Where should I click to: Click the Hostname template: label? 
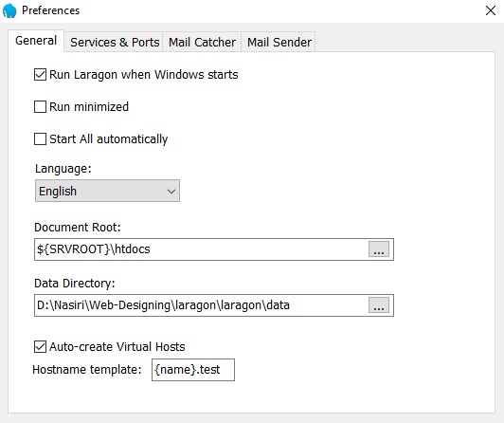click(87, 370)
